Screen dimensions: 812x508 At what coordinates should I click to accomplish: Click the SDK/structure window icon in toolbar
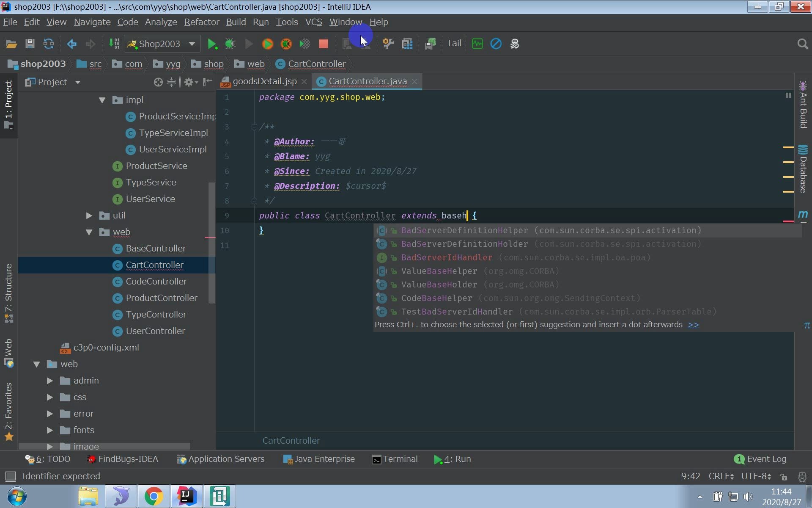(407, 44)
